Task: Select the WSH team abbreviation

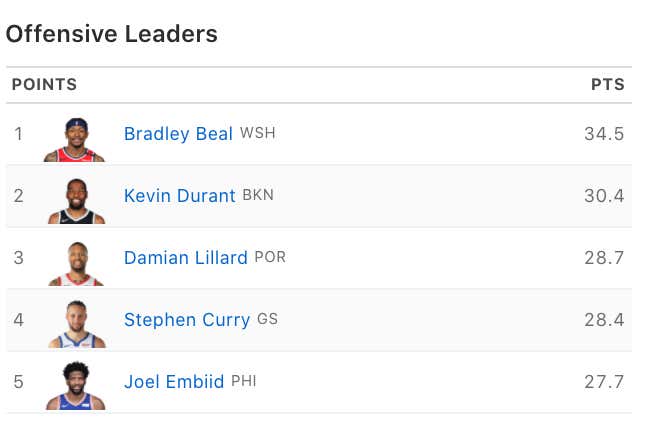Action: (x=257, y=133)
